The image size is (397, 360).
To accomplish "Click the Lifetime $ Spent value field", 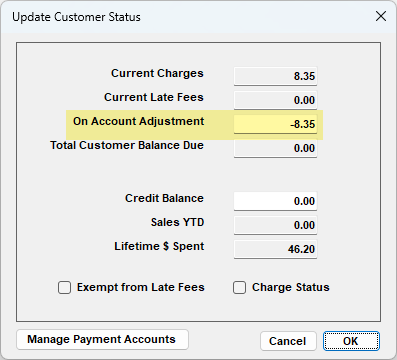I will 275,249.
